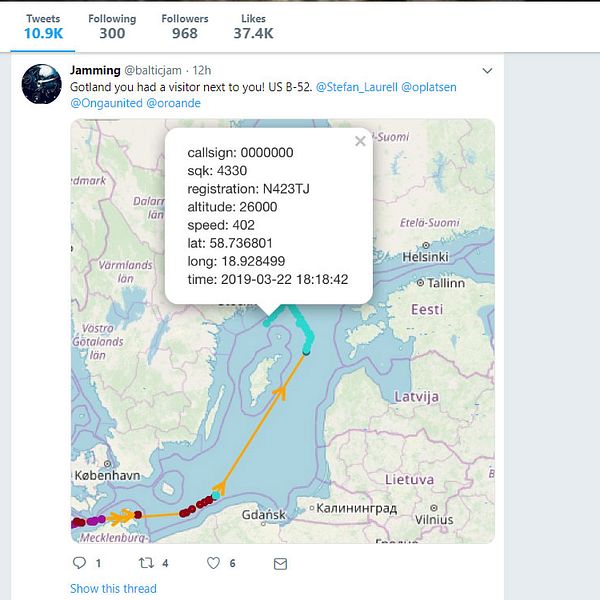Like the tweet with heart icon
The image size is (600, 600).
213,563
